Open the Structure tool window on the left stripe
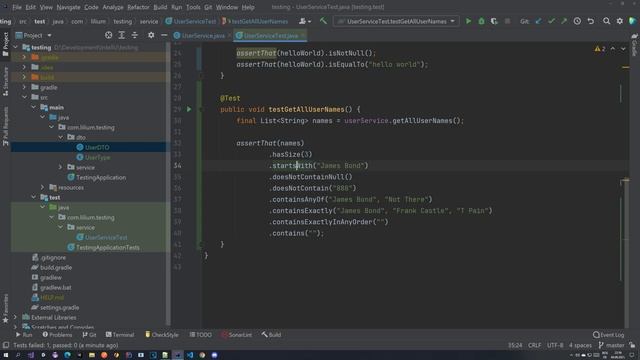The height and width of the screenshot is (360, 640). [x=5, y=82]
